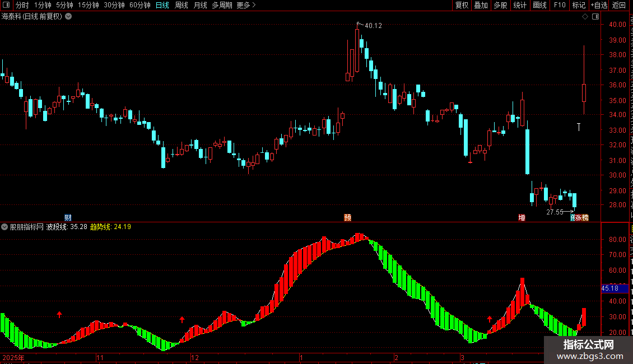The height and width of the screenshot is (364, 633).
Task: Activate the 画线 drawing tool
Action: pyautogui.click(x=540, y=5)
